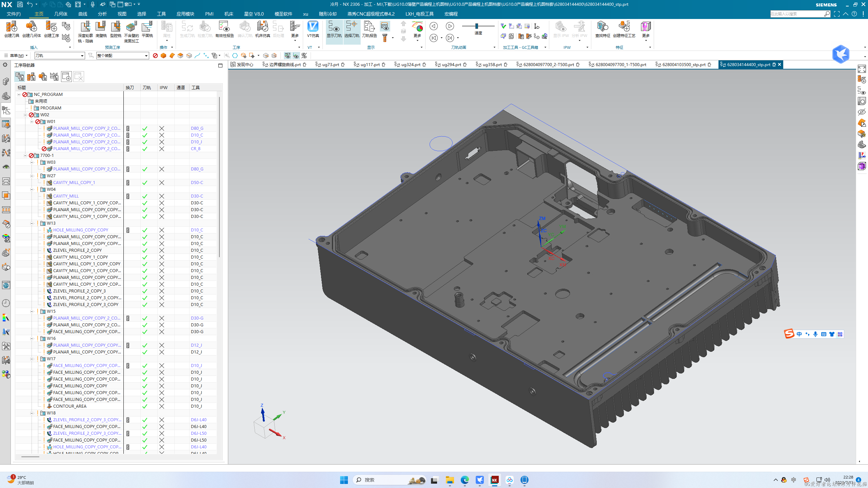Step to next tool path animation frame

pos(450,38)
